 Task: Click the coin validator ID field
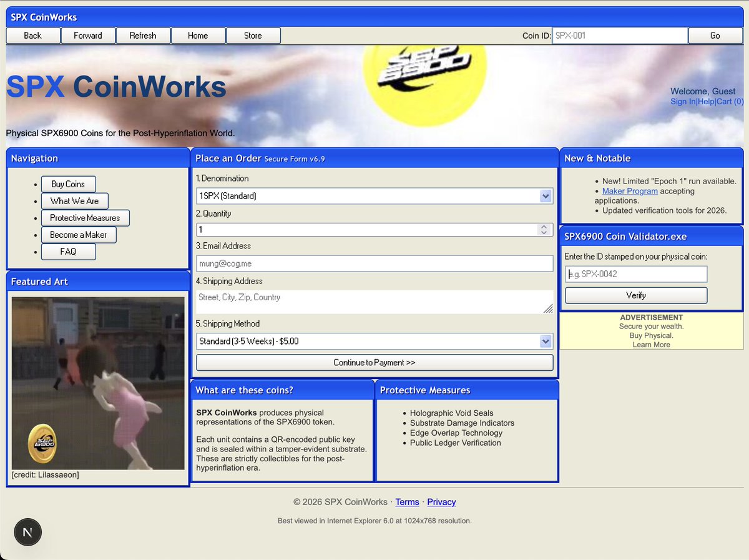coord(636,274)
